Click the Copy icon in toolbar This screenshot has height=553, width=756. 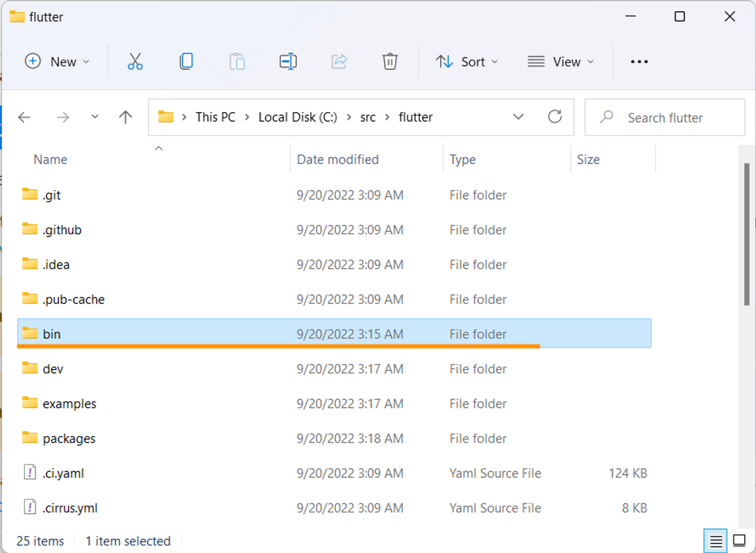pos(186,61)
